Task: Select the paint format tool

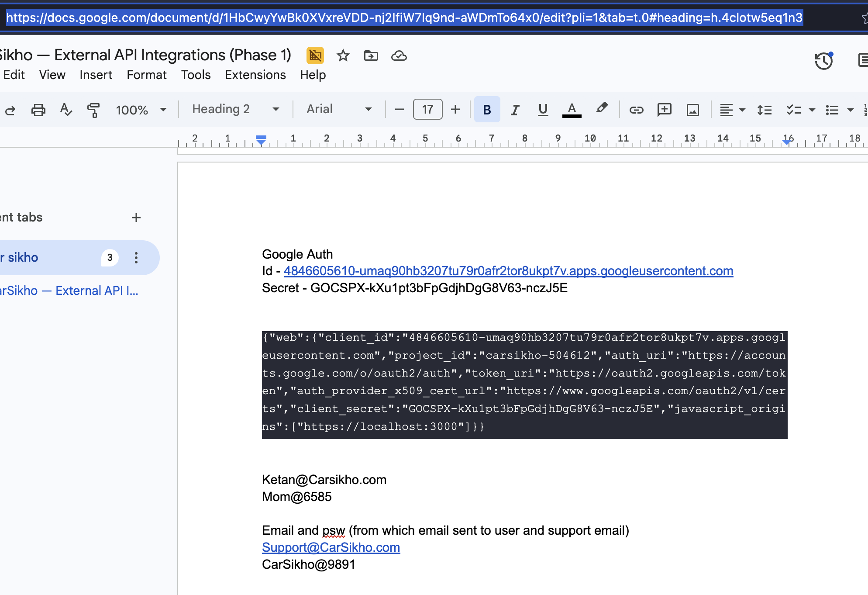Action: tap(93, 110)
